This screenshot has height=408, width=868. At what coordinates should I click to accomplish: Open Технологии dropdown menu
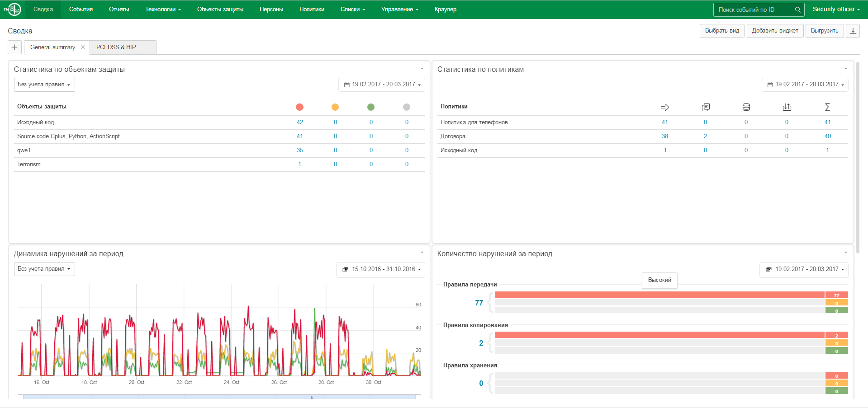[x=163, y=9]
